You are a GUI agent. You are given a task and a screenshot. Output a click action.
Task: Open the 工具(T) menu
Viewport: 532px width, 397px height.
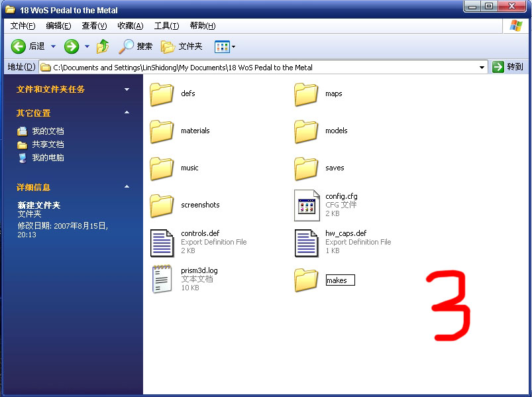coord(166,26)
